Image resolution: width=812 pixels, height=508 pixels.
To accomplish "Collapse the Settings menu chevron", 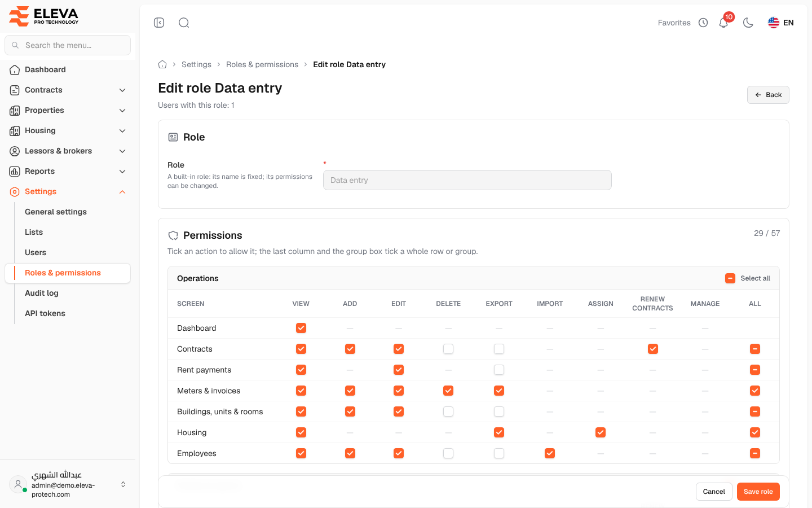I will click(122, 191).
